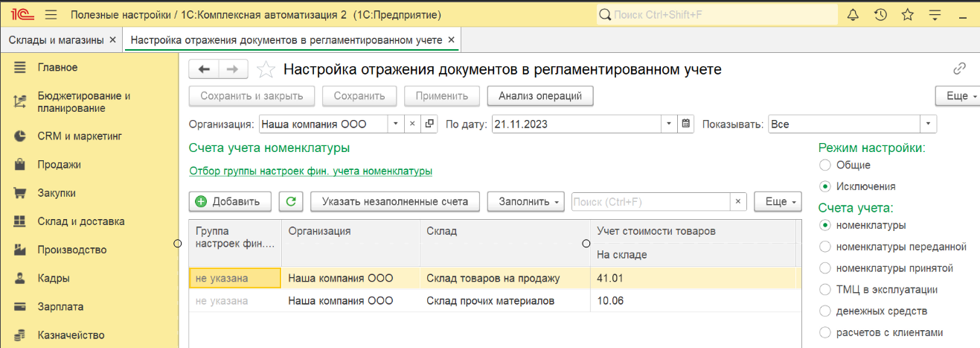980x348 pixels.
Task: Click the Добавить button
Action: [230, 201]
